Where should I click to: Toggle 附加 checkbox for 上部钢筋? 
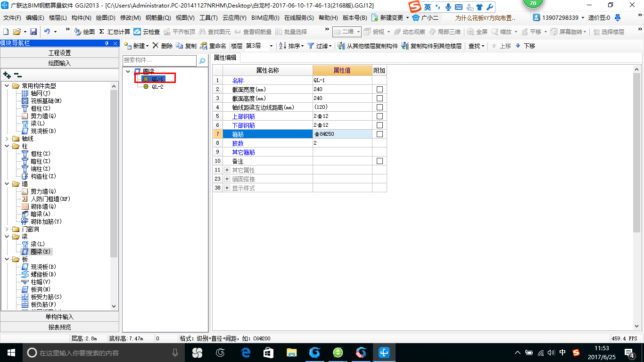pos(380,116)
